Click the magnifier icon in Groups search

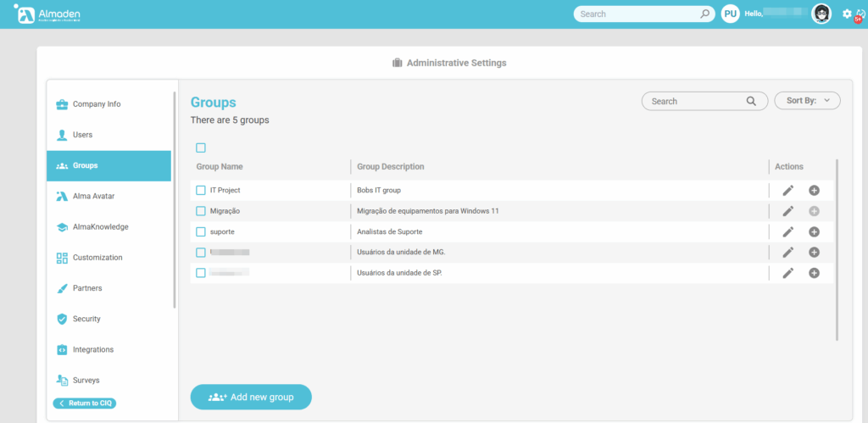(751, 101)
